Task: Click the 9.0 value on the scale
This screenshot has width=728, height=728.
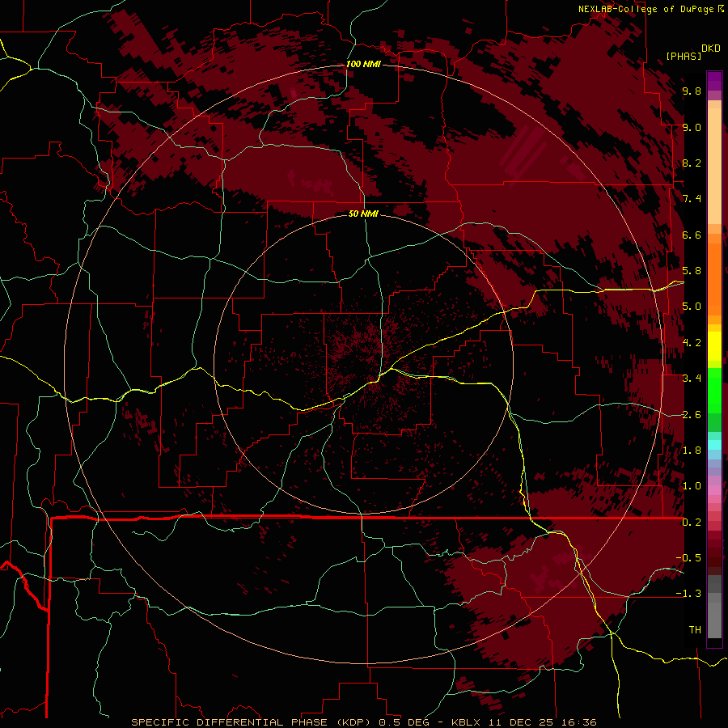Action: (692, 128)
